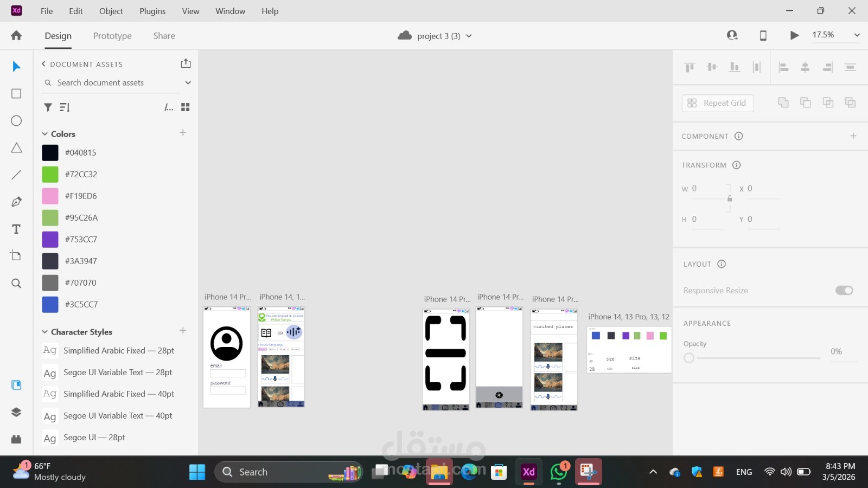Image resolution: width=868 pixels, height=488 pixels.
Task: Select the Artboard tool
Action: click(16, 255)
